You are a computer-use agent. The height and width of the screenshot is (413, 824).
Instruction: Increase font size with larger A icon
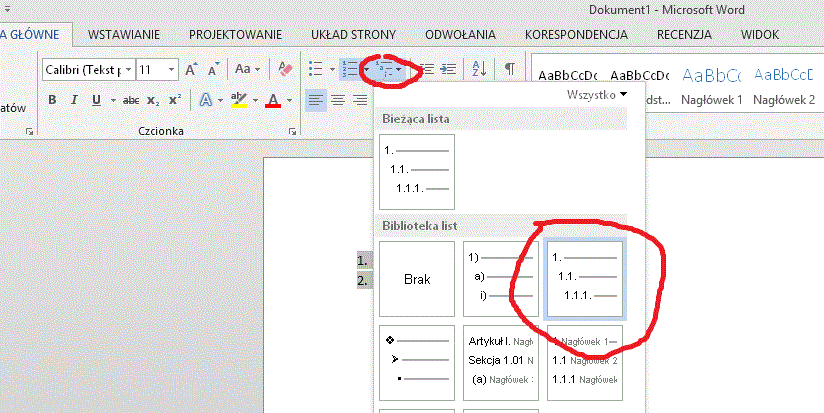191,69
